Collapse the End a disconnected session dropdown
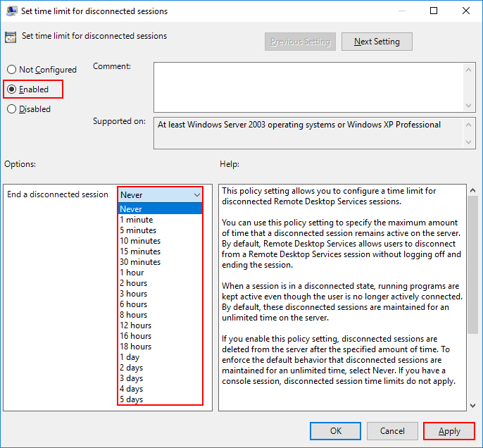 coord(196,194)
